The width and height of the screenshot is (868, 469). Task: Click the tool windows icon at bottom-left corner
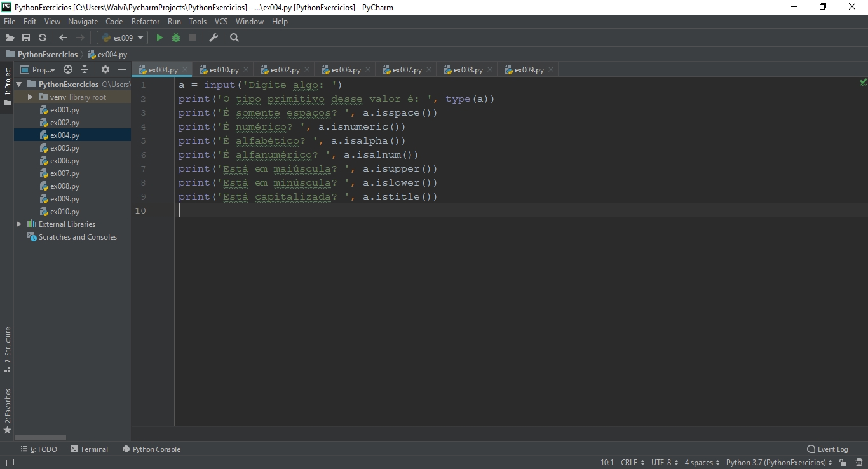pos(10,463)
